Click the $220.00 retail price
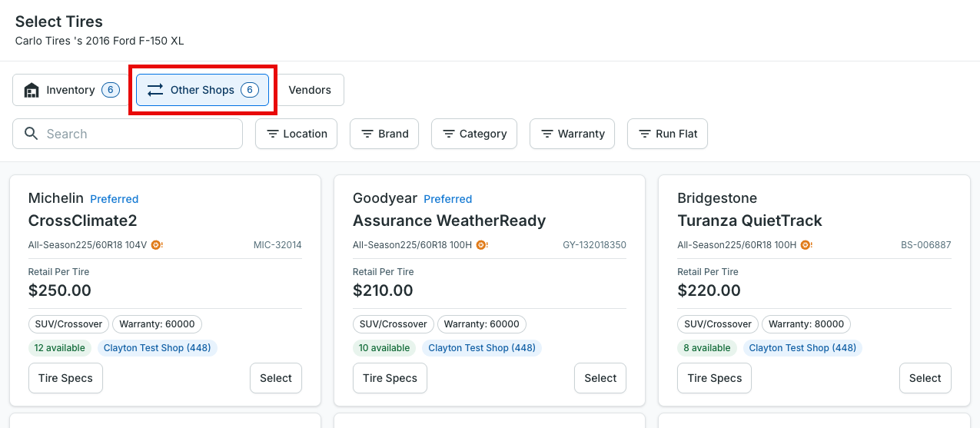Screen dimensions: 980x428 pos(709,290)
